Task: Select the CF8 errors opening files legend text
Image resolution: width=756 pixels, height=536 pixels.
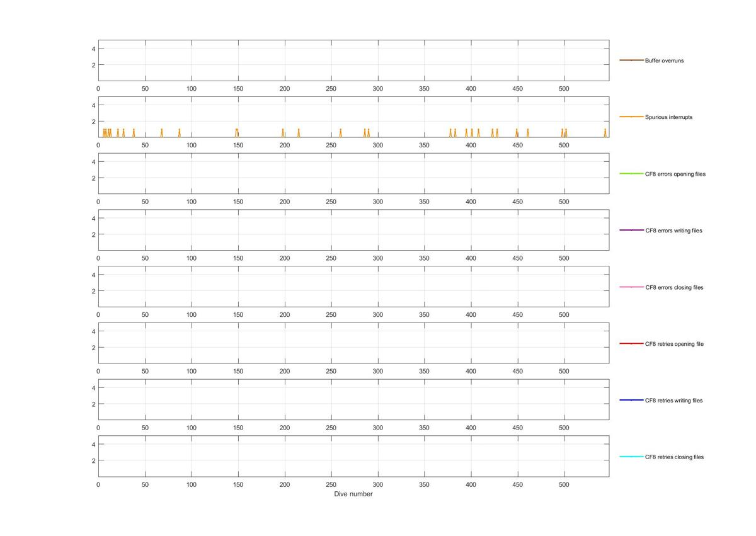Action: [x=675, y=174]
